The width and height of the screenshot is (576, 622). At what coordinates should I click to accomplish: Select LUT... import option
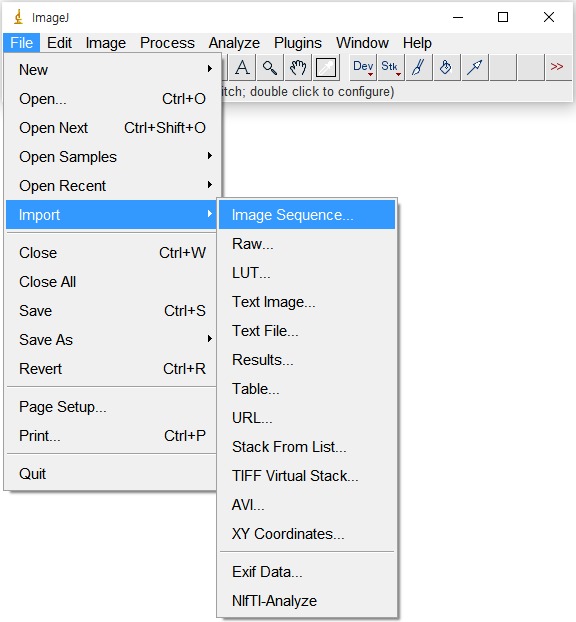click(307, 273)
